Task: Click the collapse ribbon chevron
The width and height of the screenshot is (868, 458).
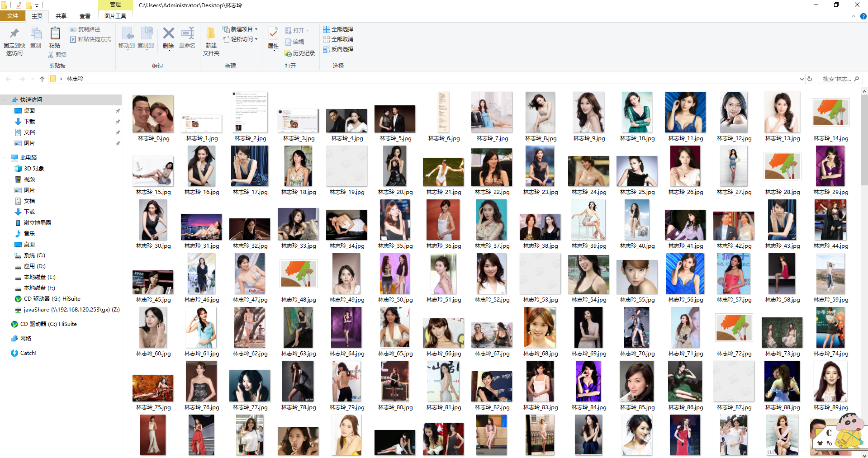Action: coord(854,16)
